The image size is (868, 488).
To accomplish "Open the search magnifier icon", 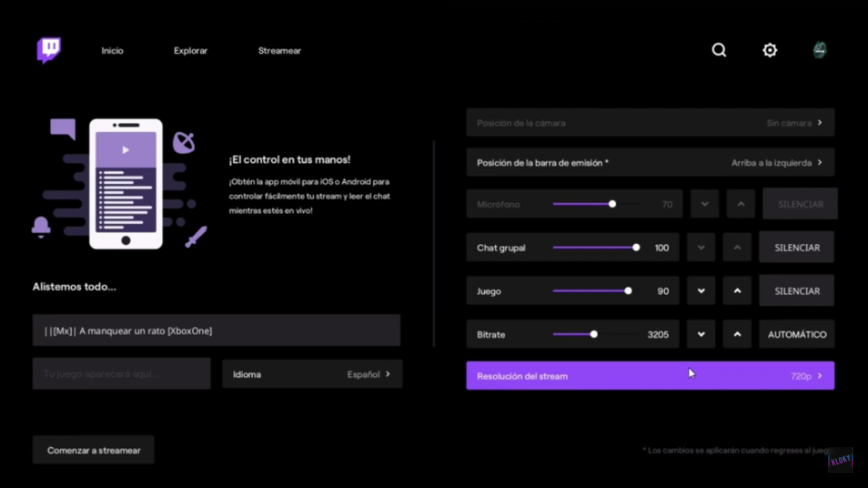I will pos(719,50).
